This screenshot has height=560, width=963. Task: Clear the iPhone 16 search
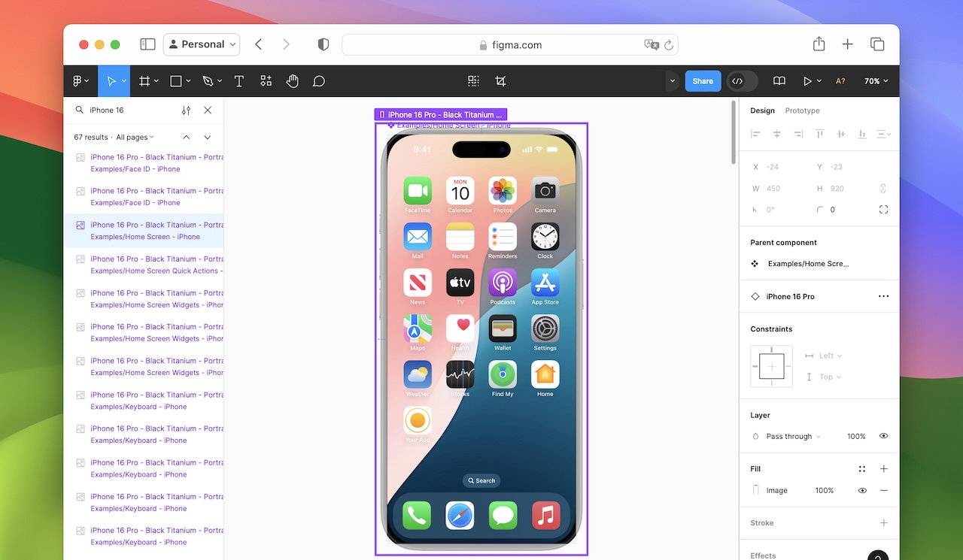pyautogui.click(x=208, y=110)
